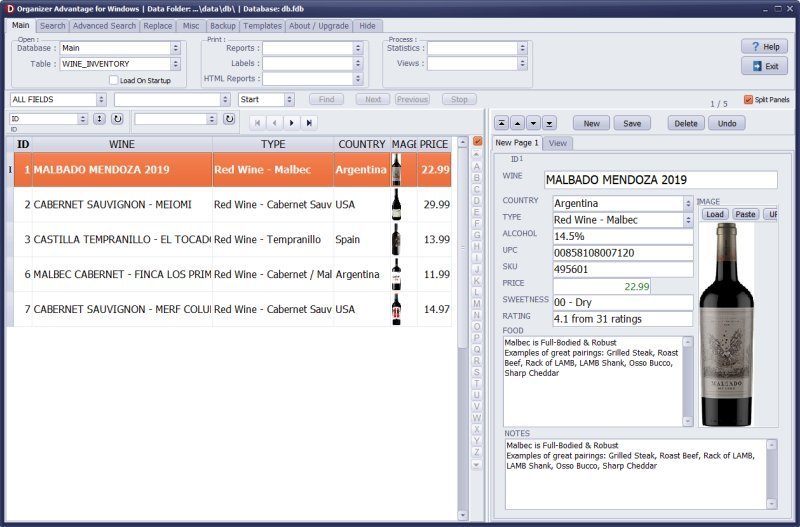Select letter M in alphabet index
The image size is (800, 527).
click(x=477, y=304)
